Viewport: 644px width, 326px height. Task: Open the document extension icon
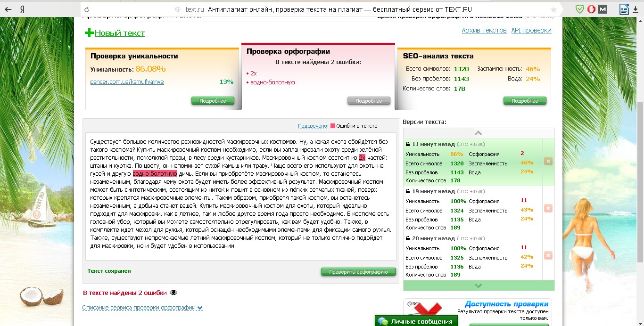(624, 9)
